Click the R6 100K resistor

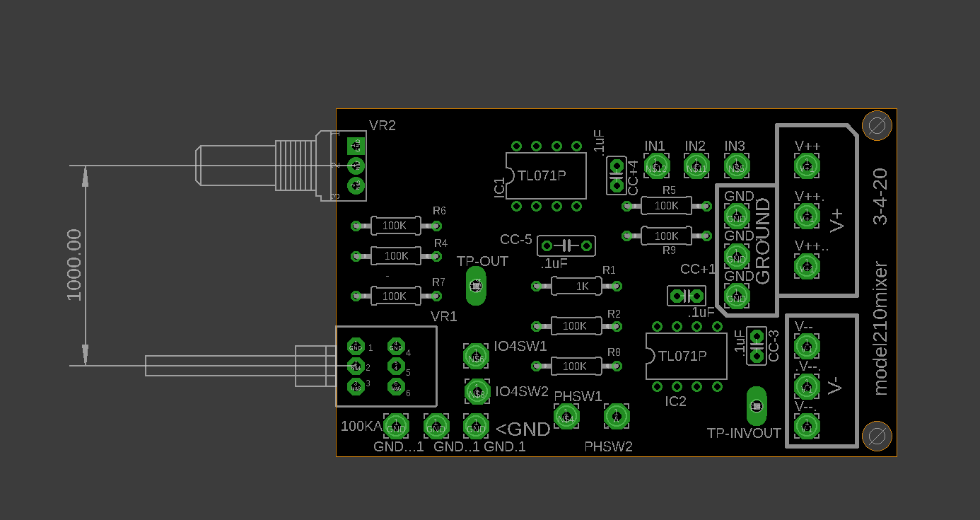coord(395,226)
